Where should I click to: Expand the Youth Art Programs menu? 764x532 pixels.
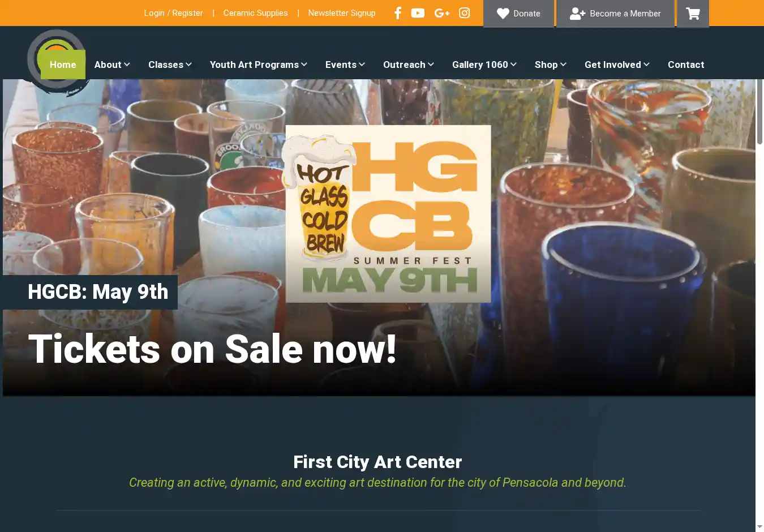click(x=259, y=65)
